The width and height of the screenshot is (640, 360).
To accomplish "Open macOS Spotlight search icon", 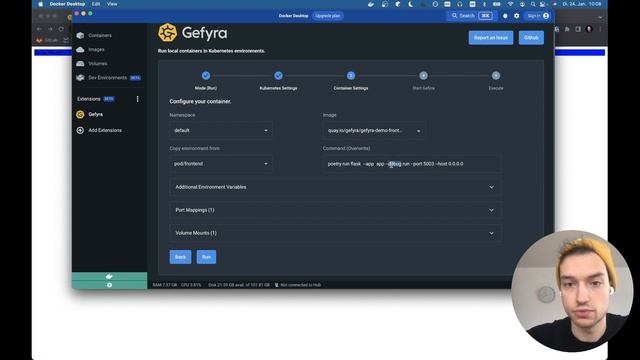I will coord(533,4).
